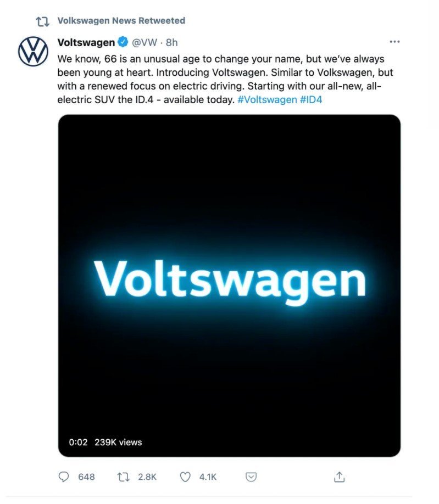439x504 pixels.
Task: Click the retweeted arrows icon at top
Action: tap(42, 21)
